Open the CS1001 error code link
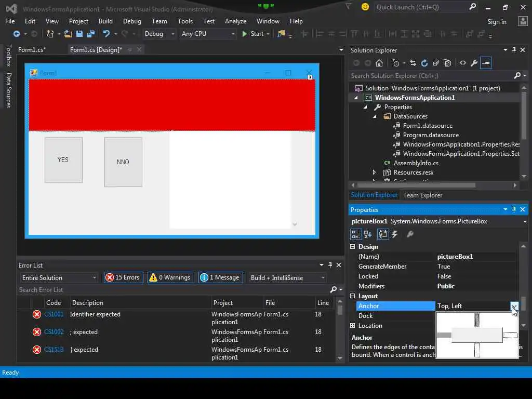This screenshot has height=399, width=532. [54, 314]
